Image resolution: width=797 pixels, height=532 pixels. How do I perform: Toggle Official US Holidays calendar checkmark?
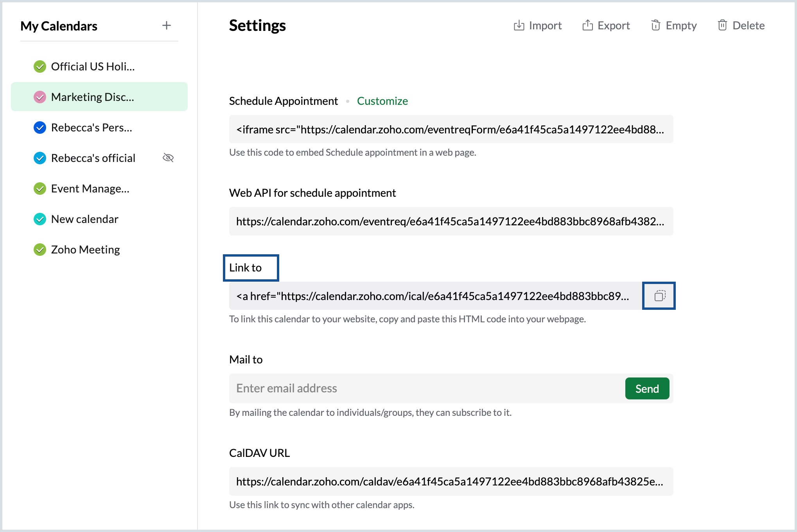(x=40, y=67)
